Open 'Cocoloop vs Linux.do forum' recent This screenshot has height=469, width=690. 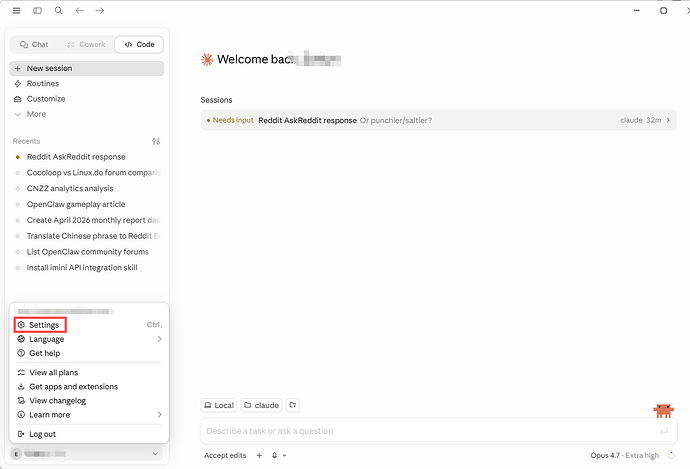[x=87, y=173]
